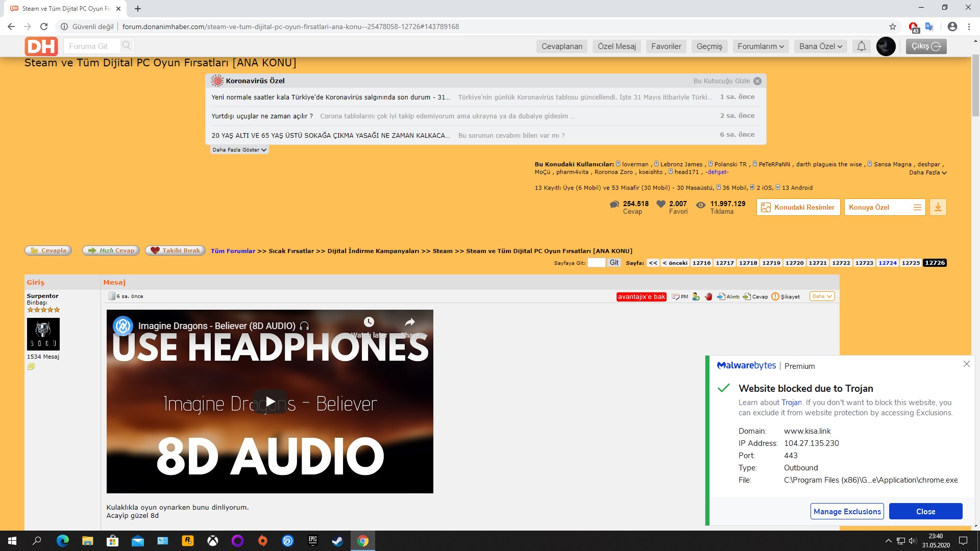The image size is (980, 551).
Task: Expand Daha Fazla Göster in Koronavirüs box
Action: point(239,149)
